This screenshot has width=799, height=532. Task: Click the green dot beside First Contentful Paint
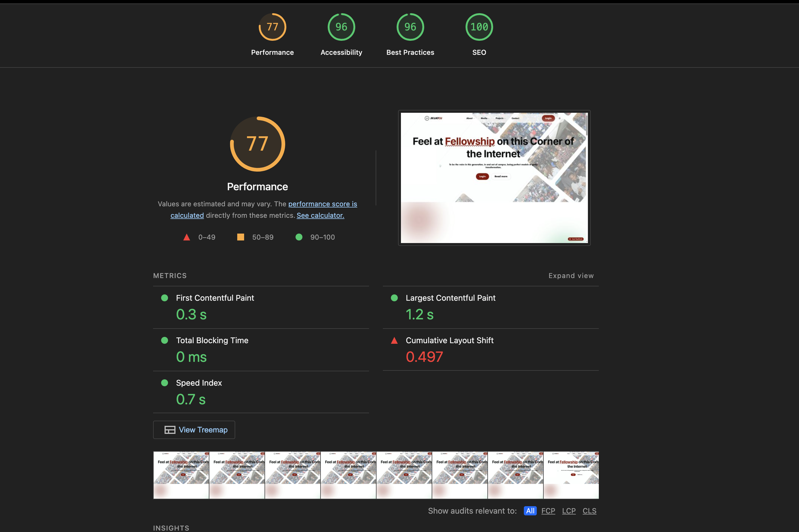pyautogui.click(x=165, y=298)
